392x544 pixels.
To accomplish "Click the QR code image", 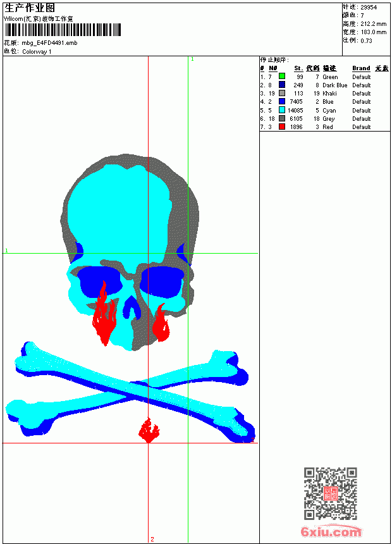I will 330,493.
